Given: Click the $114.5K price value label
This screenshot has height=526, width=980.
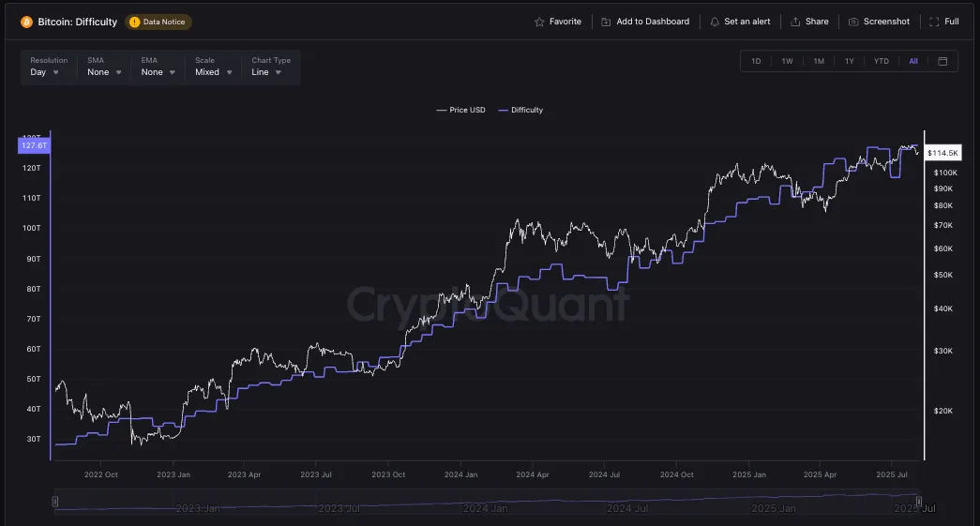Looking at the screenshot, I should pos(942,153).
